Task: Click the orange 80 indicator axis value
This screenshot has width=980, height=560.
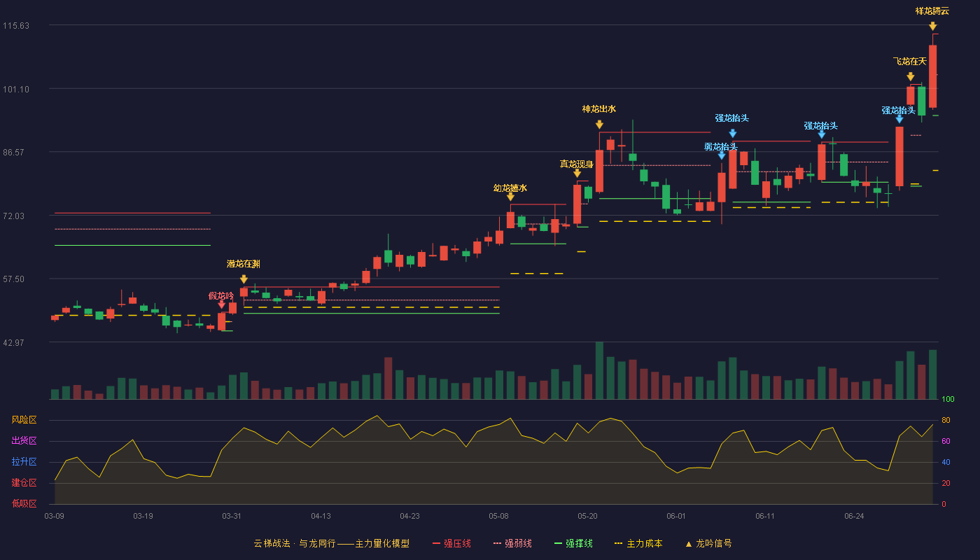Action: pos(946,420)
